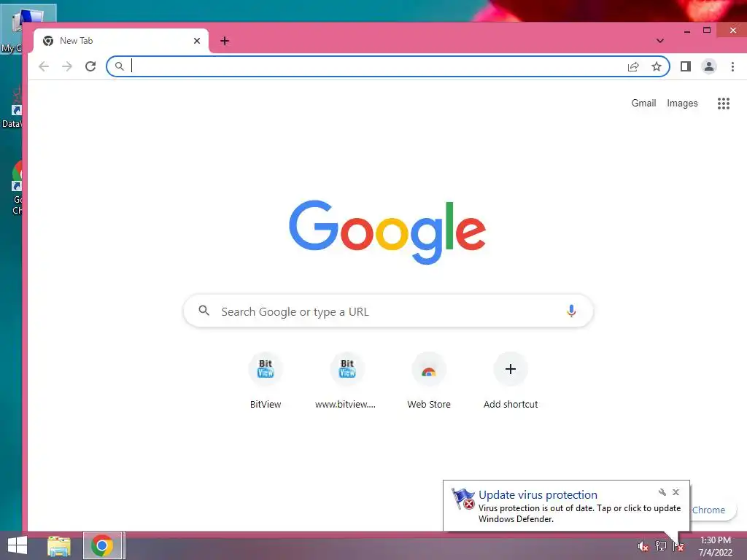Screen dimensions: 747x560
Task: Open the Action Center flag icon
Action: [678, 547]
